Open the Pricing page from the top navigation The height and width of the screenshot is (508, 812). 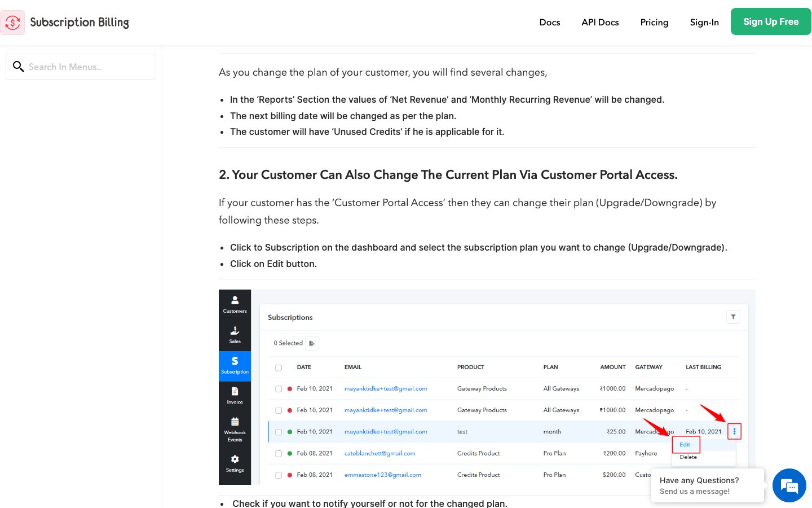coord(654,23)
